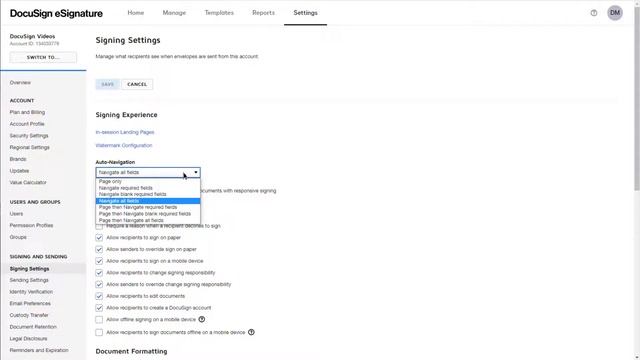This screenshot has width=640, height=360.
Task: Click the Switch To button
Action: tap(43, 57)
